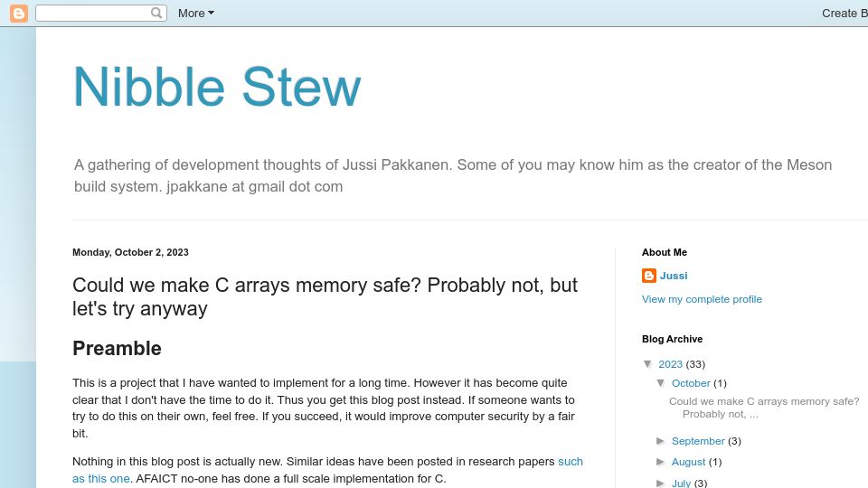Open View my complete profile link
Screen dimensions: 868x488
tap(702, 299)
